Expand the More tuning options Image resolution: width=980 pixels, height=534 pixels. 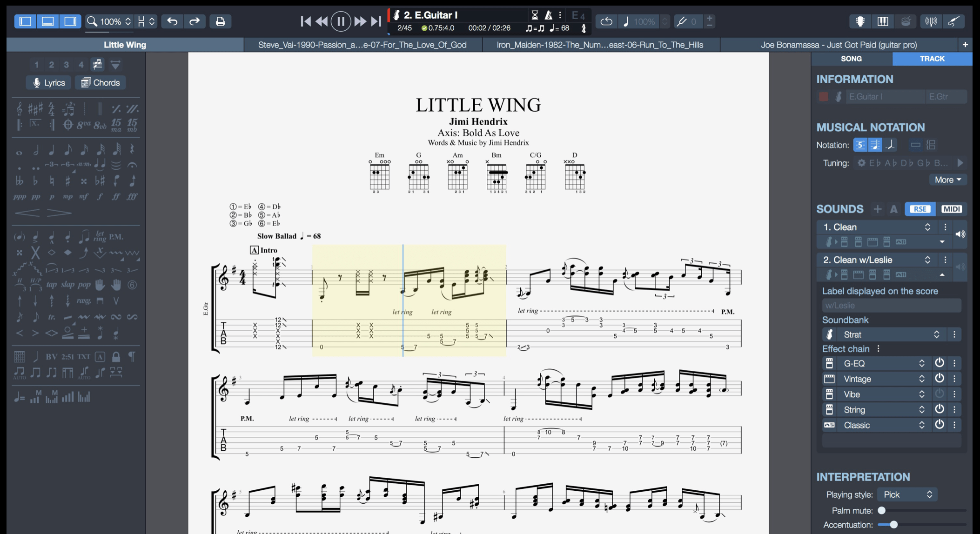pyautogui.click(x=947, y=180)
